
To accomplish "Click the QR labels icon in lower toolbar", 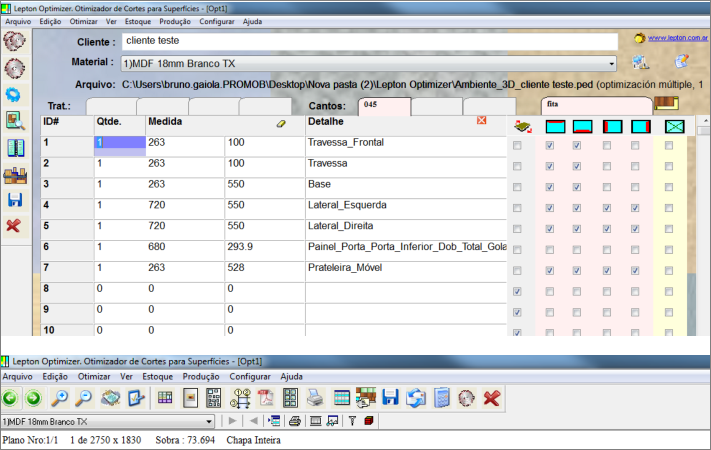I will click(214, 398).
